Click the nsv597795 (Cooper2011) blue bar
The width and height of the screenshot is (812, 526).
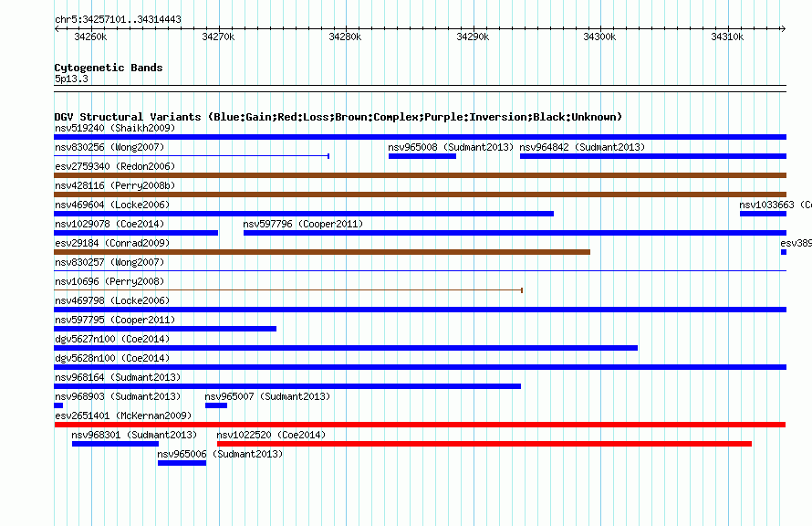[x=165, y=329]
